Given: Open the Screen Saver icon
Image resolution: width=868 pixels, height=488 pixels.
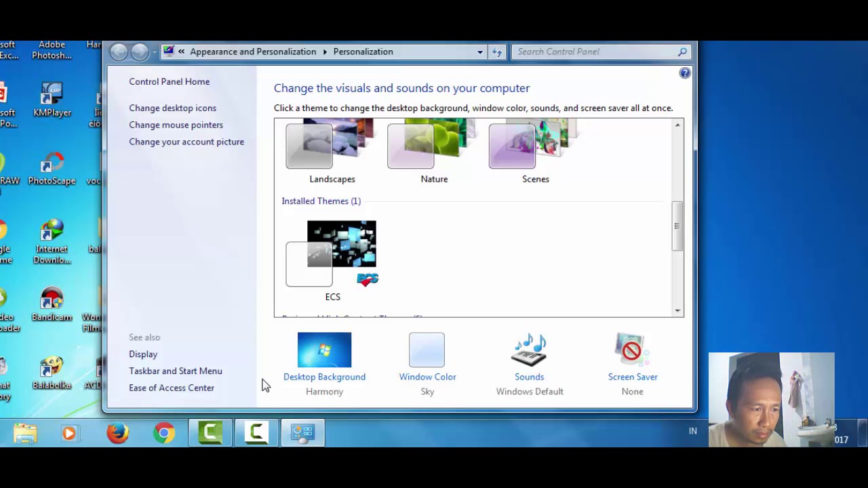Looking at the screenshot, I should click(632, 350).
